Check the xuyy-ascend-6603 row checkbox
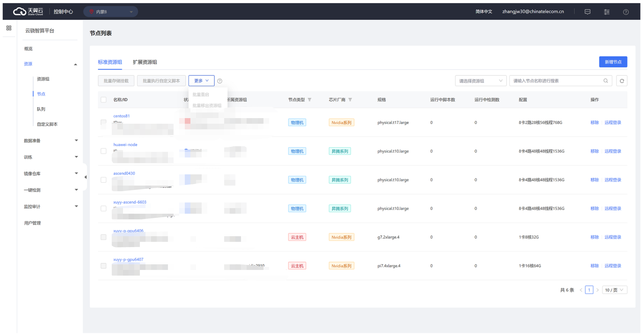This screenshot has height=334, width=644. tap(104, 208)
